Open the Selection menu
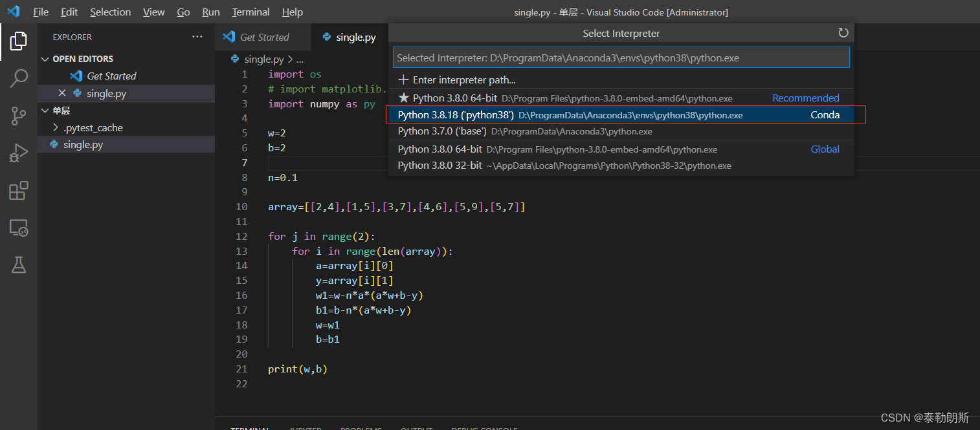The image size is (980, 430). click(x=110, y=12)
